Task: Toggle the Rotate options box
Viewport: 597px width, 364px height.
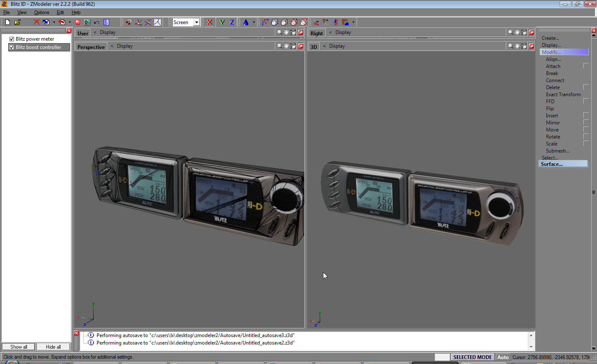Action: point(586,136)
